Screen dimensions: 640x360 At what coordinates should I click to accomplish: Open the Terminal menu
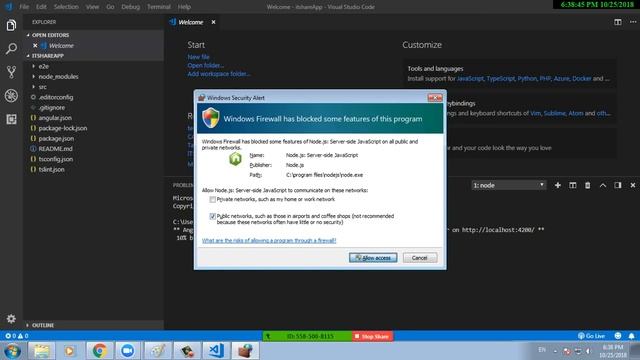tap(159, 7)
